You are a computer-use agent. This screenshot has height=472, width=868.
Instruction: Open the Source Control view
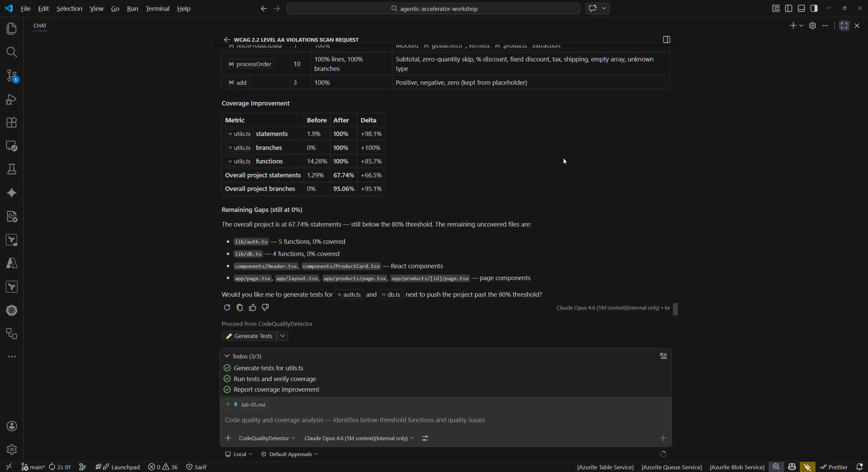(12, 75)
